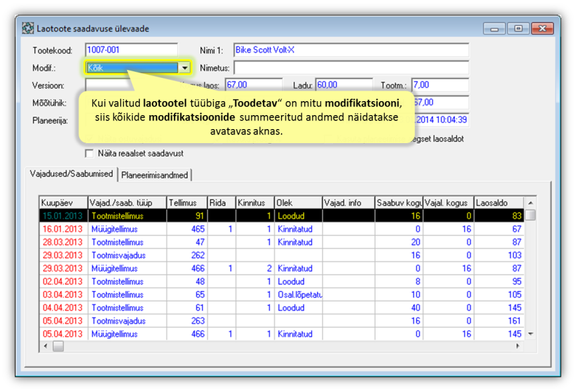Screen dimensions: 576x392
Task: Click the Olek column header
Action: tap(298, 202)
